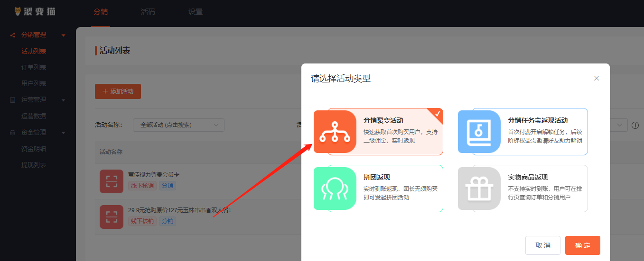Open thumbnail of 29.9元抢购 activity
This screenshot has width=644, height=261.
pyautogui.click(x=112, y=217)
